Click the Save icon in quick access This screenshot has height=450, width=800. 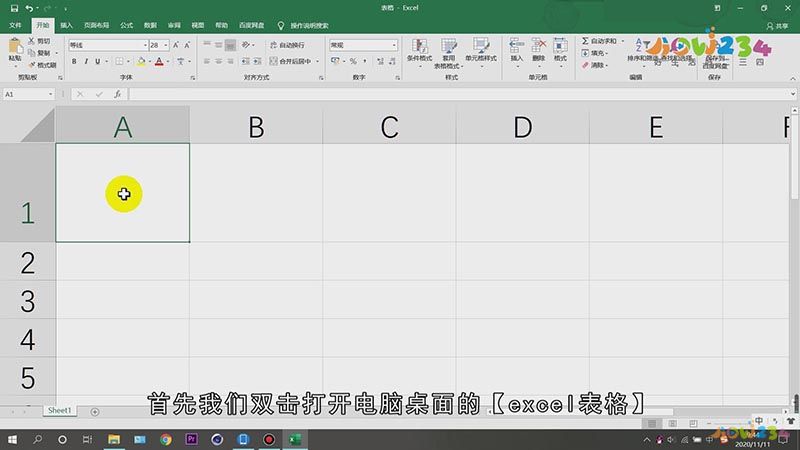tap(14, 8)
